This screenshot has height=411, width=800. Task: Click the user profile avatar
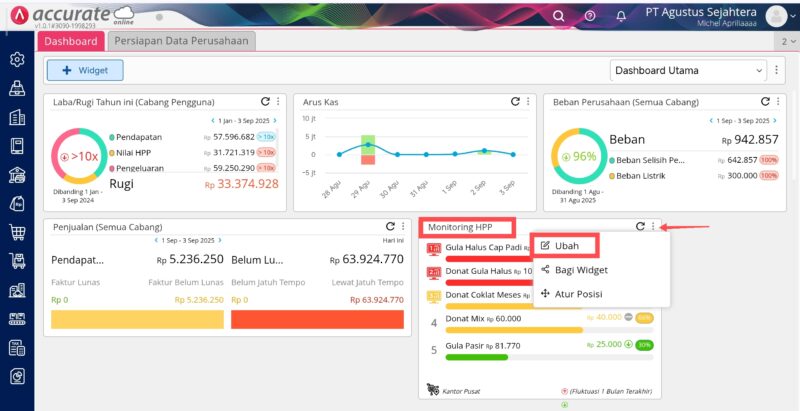(777, 15)
